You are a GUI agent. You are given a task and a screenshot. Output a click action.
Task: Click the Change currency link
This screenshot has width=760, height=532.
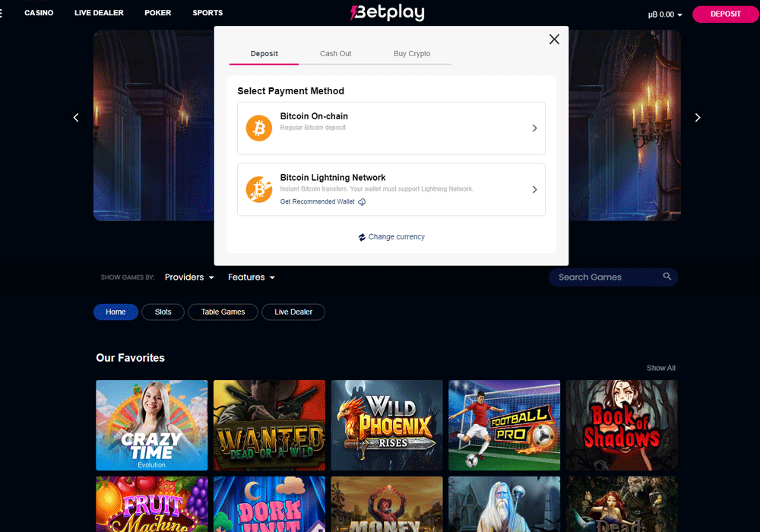(x=397, y=237)
